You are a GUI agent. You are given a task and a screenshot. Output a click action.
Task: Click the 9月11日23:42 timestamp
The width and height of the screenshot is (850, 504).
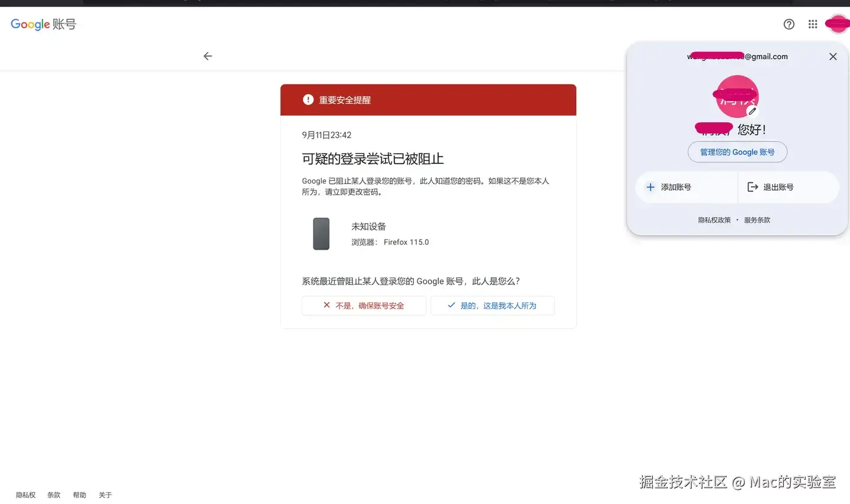(326, 135)
